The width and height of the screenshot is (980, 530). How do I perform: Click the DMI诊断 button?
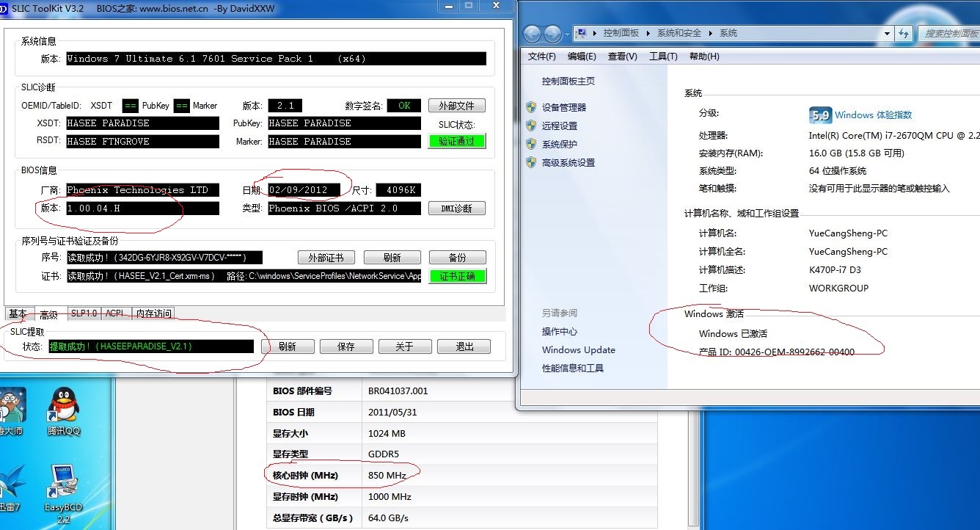point(457,208)
